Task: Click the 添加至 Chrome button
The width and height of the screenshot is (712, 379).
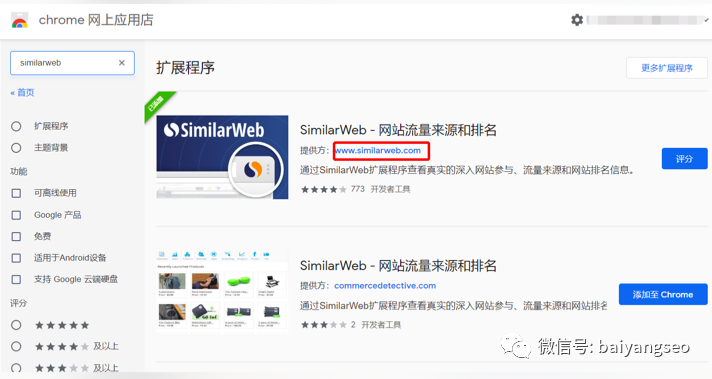Action: 663,294
